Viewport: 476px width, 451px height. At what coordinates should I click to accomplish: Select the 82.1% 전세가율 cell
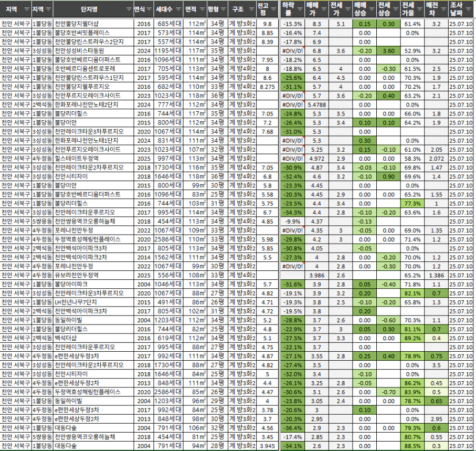click(x=412, y=293)
